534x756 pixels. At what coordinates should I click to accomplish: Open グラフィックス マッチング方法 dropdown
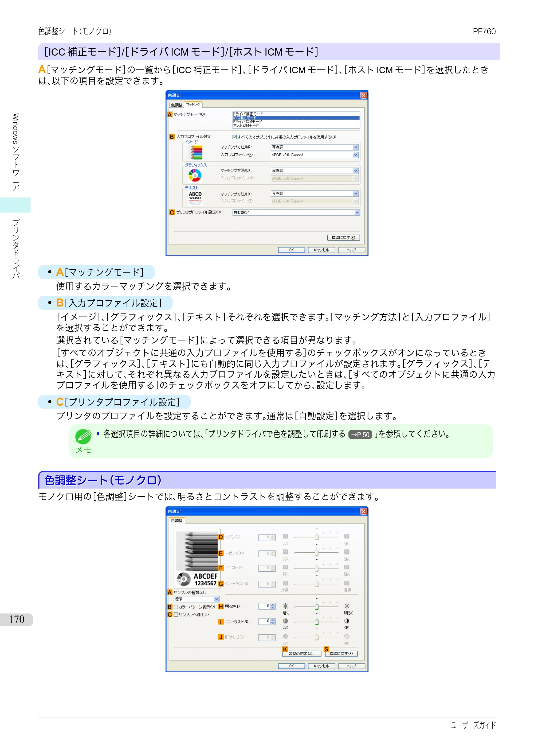point(315,171)
